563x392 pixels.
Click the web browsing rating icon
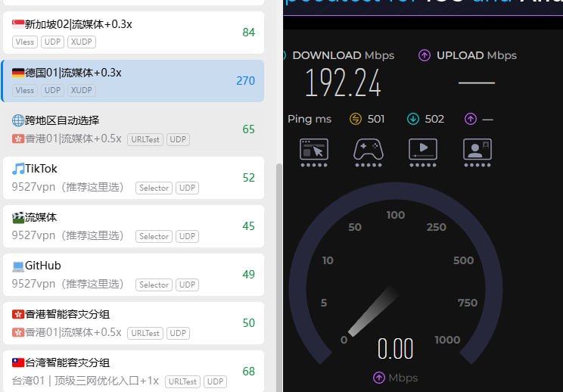coord(314,153)
